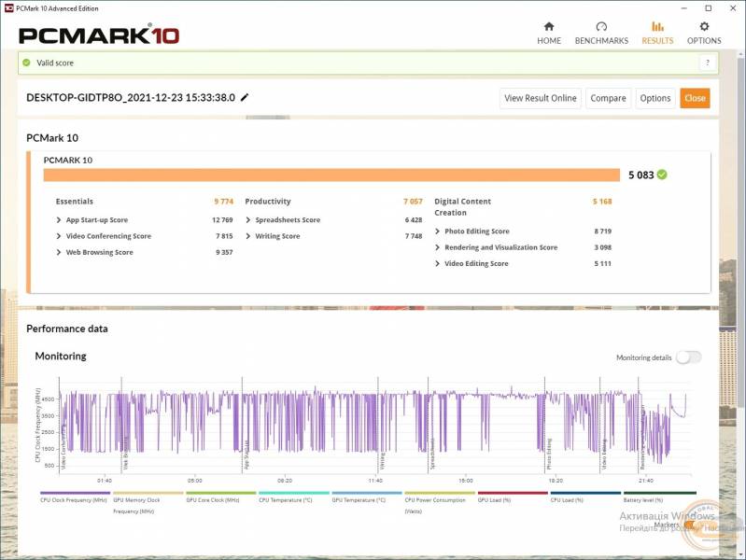746x560 pixels.
Task: Click the green valid score checkmark
Action: tap(27, 63)
